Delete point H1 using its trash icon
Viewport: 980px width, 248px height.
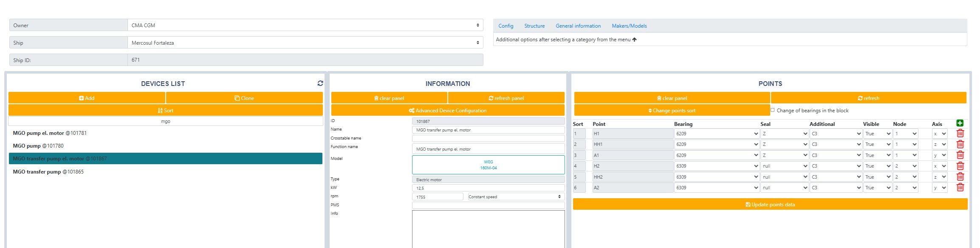coord(960,134)
